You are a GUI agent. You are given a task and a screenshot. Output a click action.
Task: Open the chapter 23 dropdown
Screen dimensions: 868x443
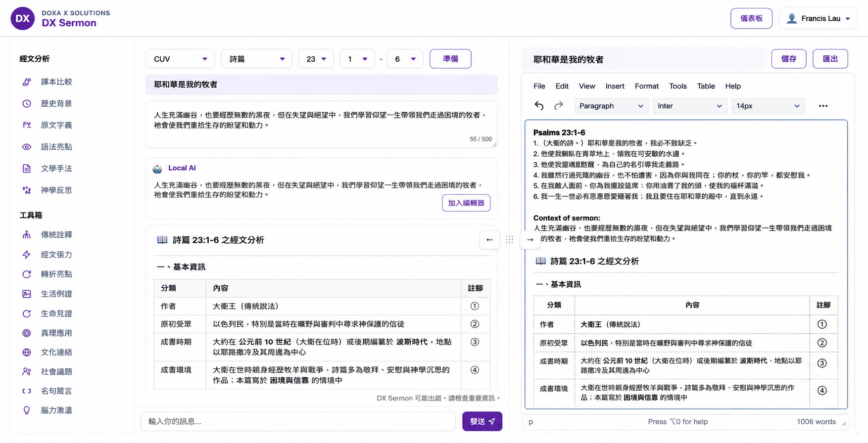[316, 59]
